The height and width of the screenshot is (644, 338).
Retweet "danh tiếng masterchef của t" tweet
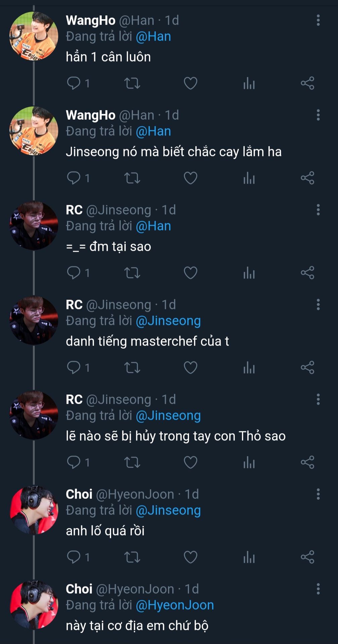(132, 368)
